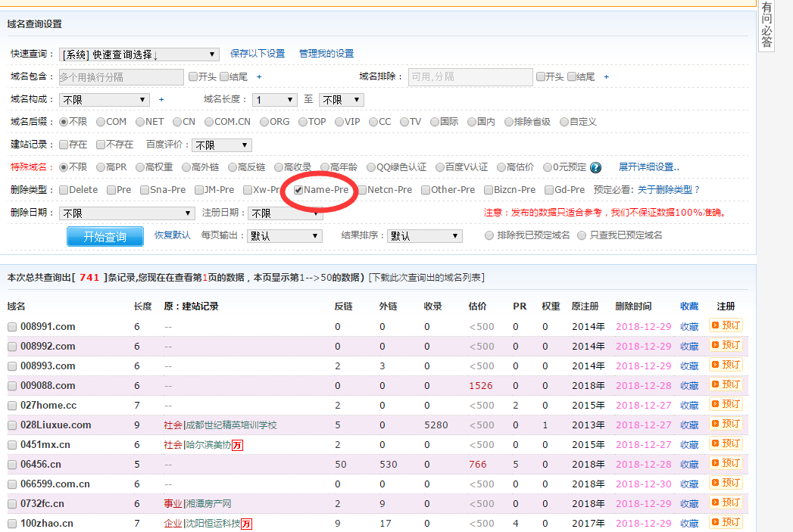Click the 删除时间 column header
The width and height of the screenshot is (793, 532).
point(633,306)
